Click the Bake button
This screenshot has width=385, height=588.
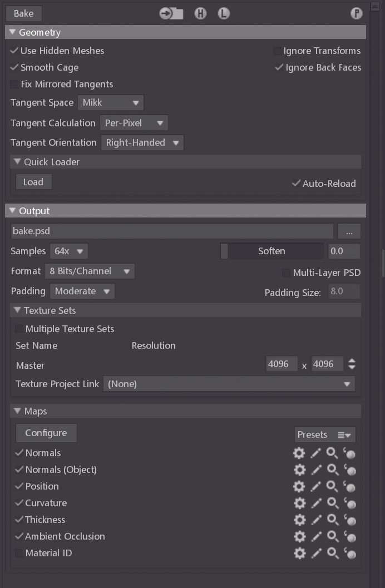click(23, 13)
